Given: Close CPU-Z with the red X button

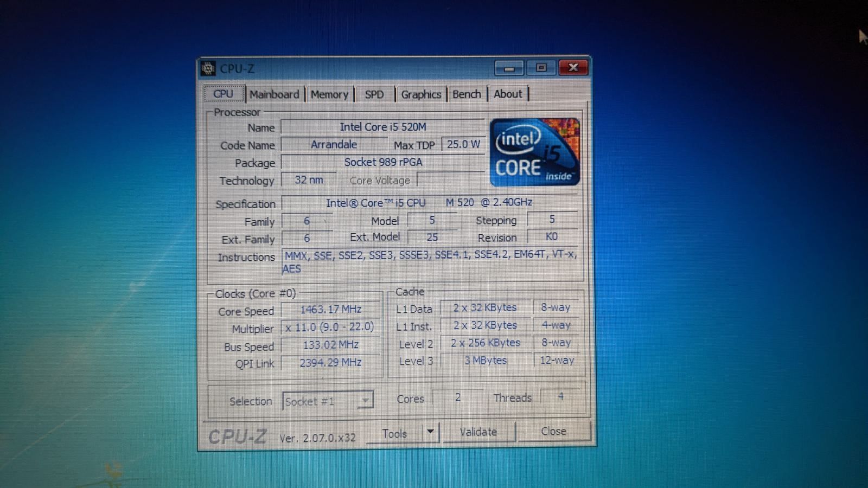Looking at the screenshot, I should (573, 67).
